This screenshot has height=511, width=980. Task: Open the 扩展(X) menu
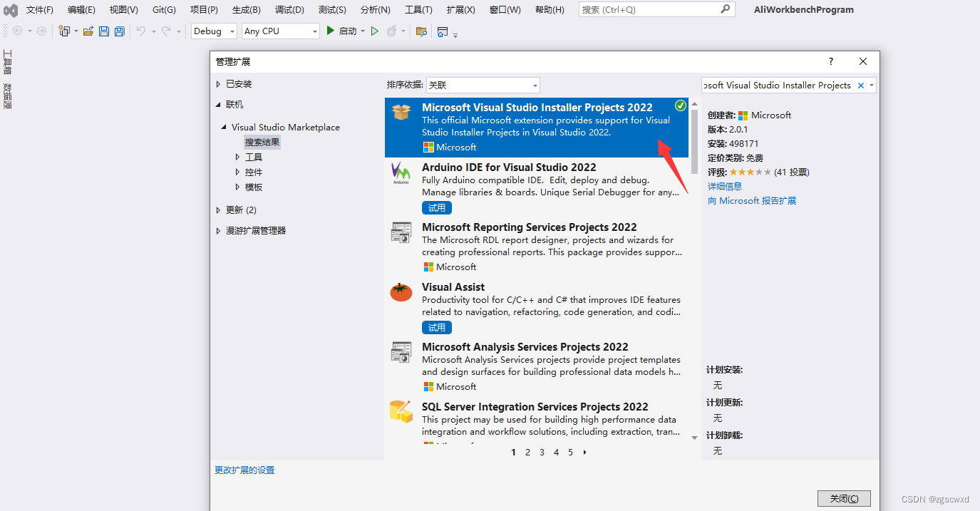pos(461,10)
